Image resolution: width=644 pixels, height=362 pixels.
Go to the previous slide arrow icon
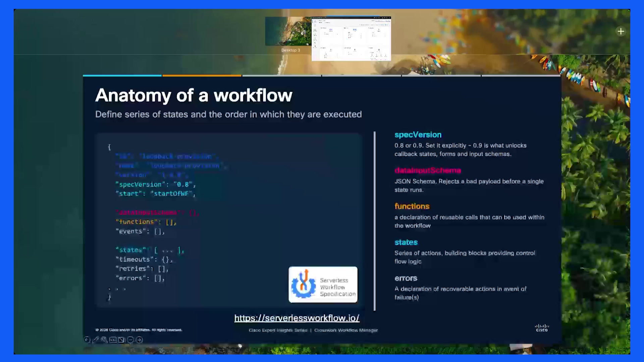pyautogui.click(x=87, y=340)
